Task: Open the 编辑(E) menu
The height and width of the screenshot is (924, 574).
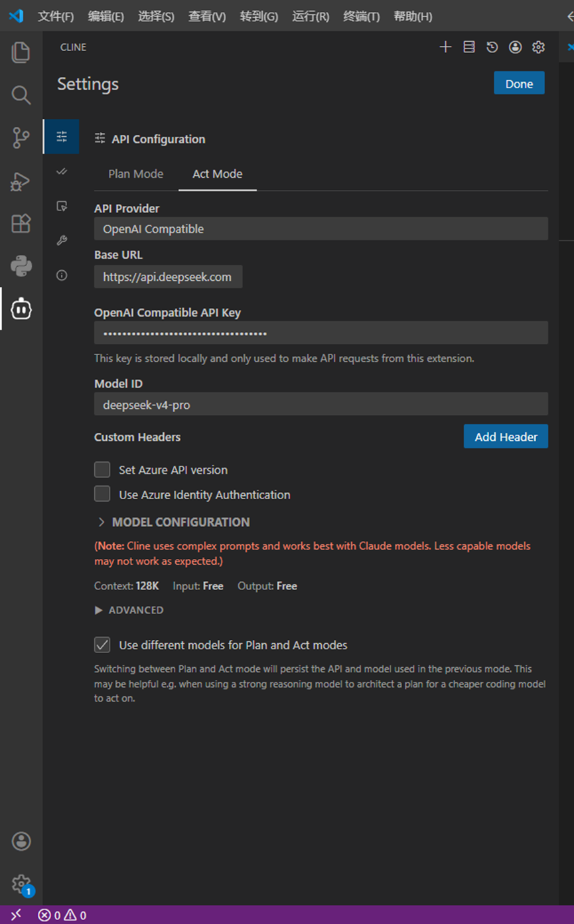Action: click(x=106, y=16)
